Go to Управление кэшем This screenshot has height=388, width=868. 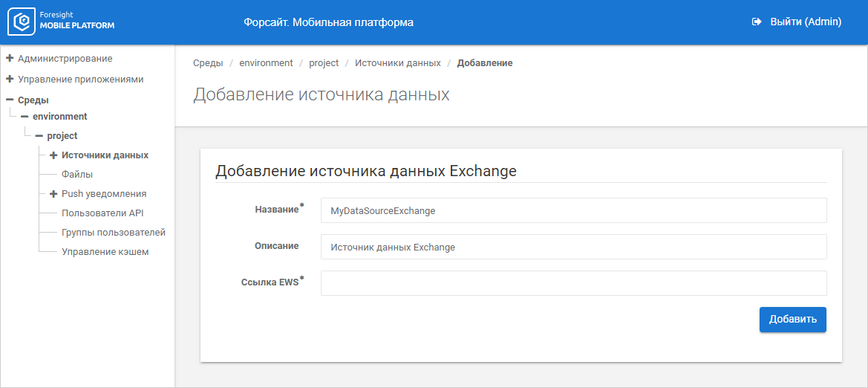(x=105, y=252)
